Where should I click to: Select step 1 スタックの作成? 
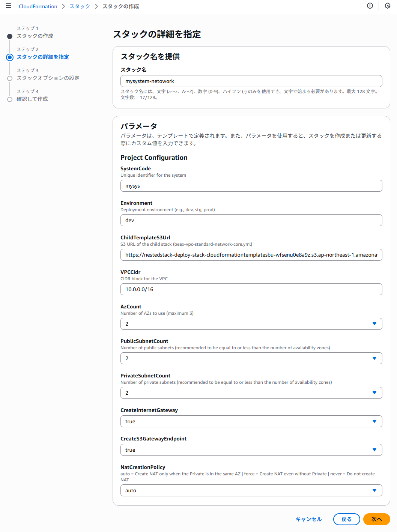(x=35, y=36)
